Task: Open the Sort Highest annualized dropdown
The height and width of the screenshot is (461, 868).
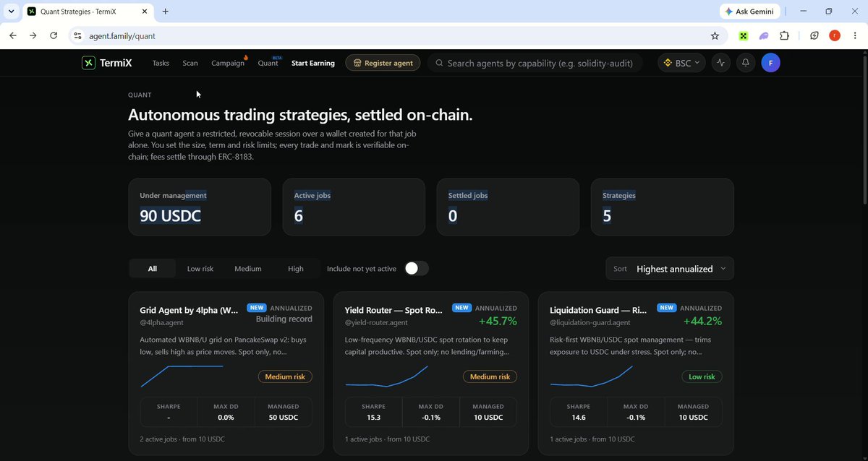Action: click(x=670, y=269)
